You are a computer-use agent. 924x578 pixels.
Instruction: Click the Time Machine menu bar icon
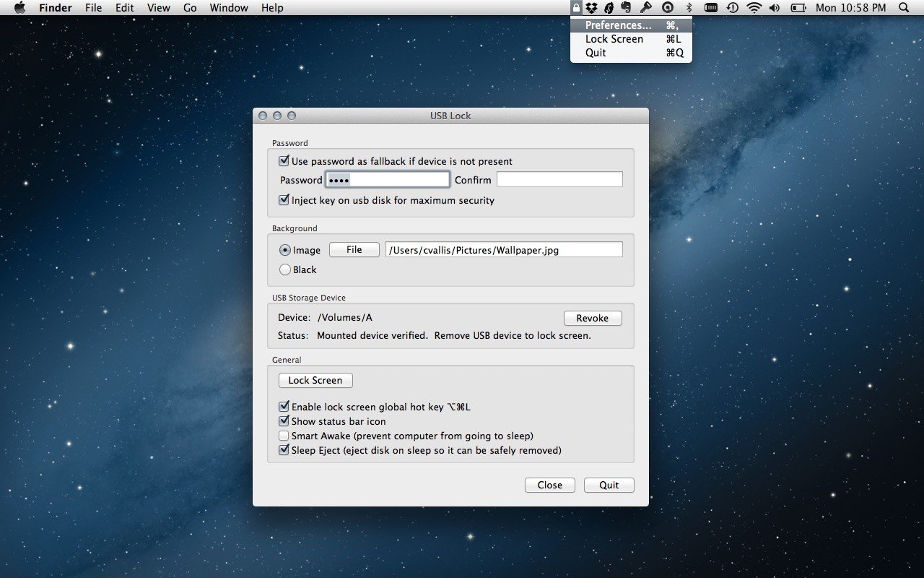(732, 8)
